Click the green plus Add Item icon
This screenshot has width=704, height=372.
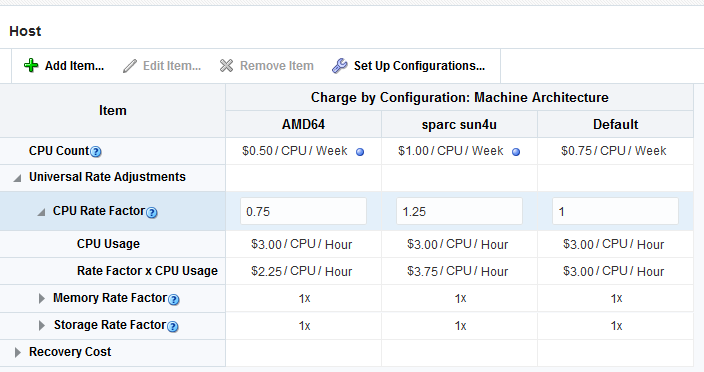click(31, 66)
